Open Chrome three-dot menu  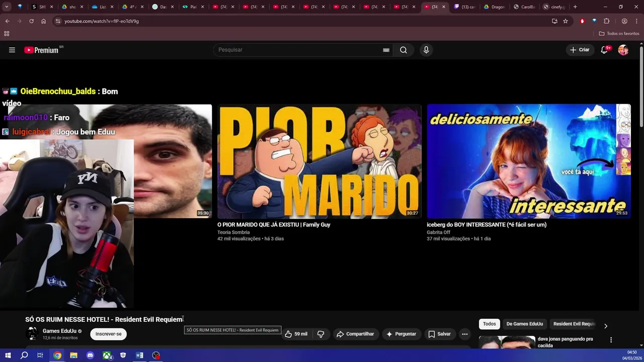pyautogui.click(x=636, y=21)
